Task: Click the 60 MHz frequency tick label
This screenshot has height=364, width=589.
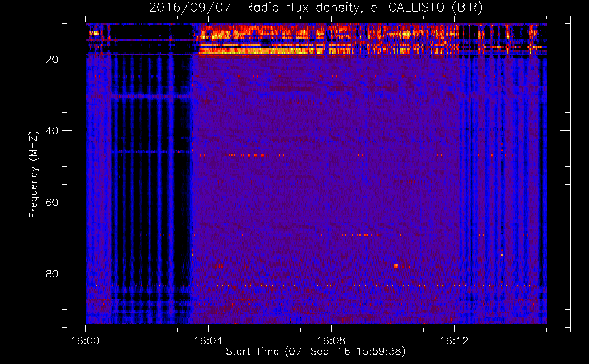Action: click(x=52, y=203)
